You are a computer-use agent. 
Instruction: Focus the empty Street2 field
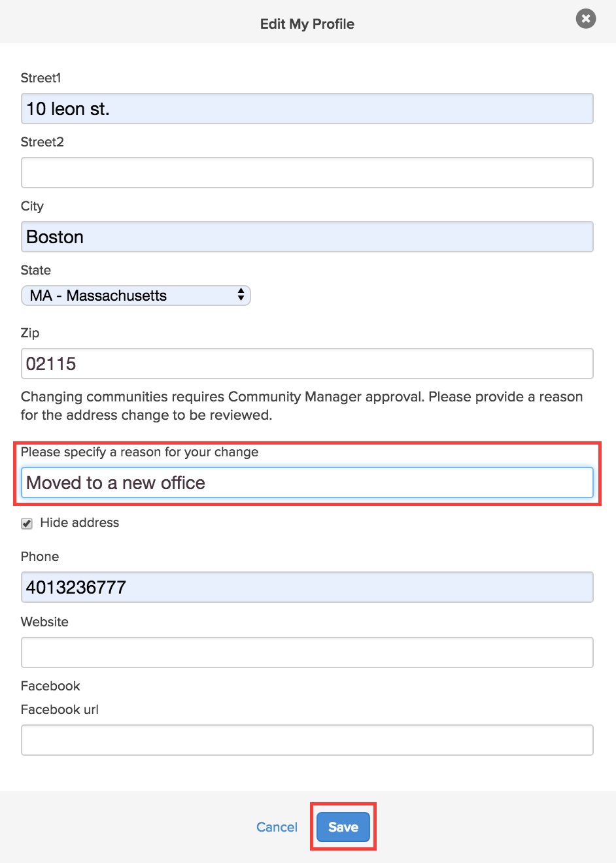click(x=307, y=173)
